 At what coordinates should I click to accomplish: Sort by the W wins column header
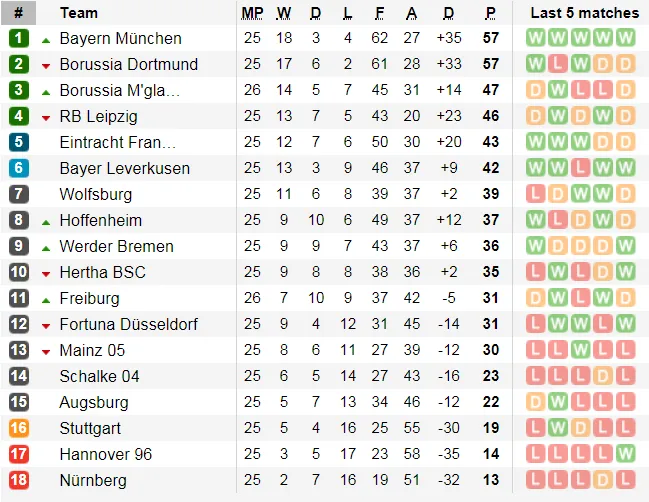tap(284, 13)
